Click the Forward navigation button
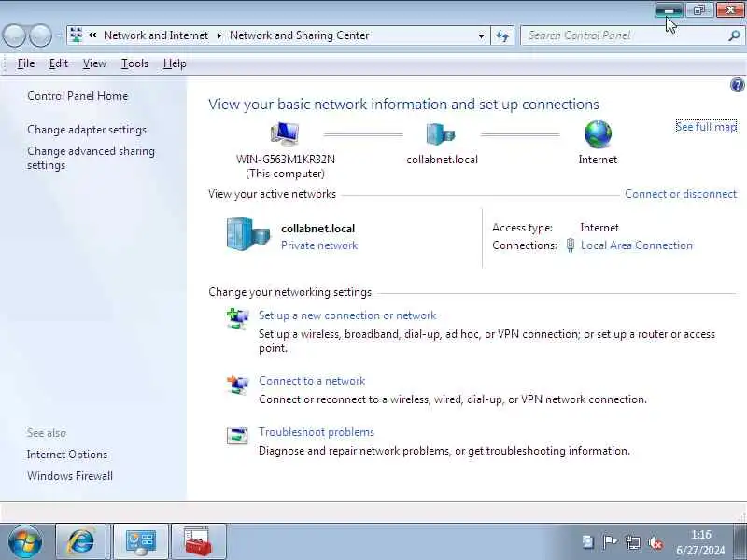Screen dimensions: 747x560 pos(40,35)
